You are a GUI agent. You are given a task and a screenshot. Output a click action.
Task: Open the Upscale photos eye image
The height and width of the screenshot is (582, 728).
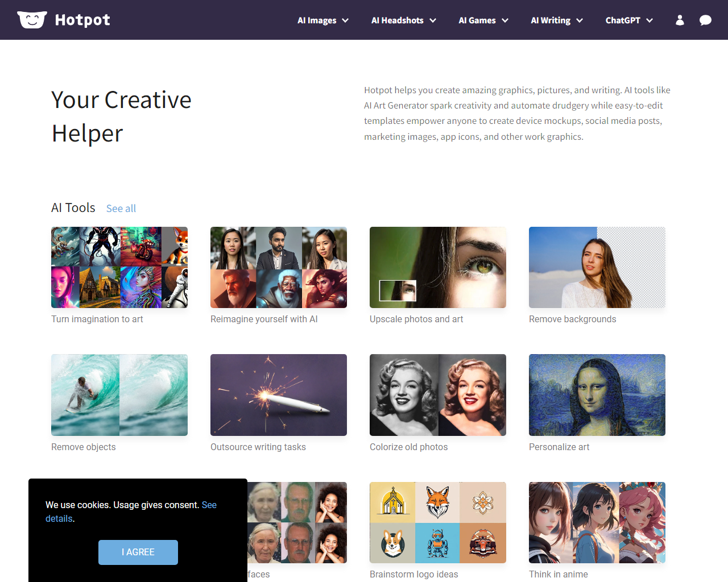438,268
